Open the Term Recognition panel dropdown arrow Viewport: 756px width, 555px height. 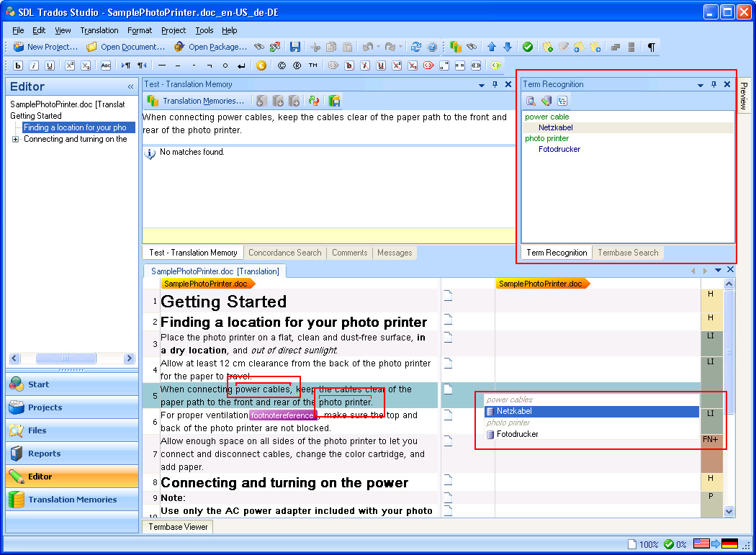700,85
